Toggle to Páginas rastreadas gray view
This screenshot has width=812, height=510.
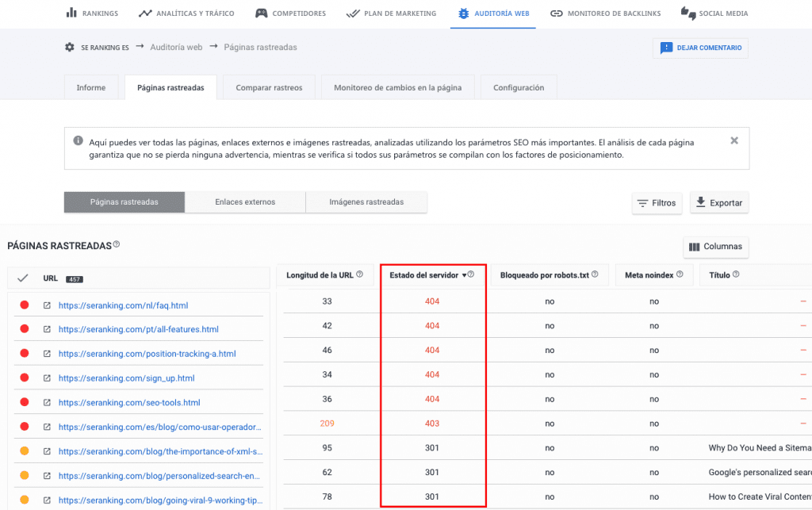124,202
